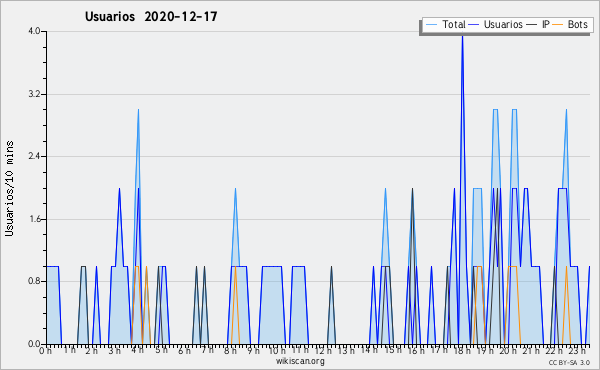Screen dimensions: 600x370
Task: Click the y-axis value '2.4'
Action: 35,156
